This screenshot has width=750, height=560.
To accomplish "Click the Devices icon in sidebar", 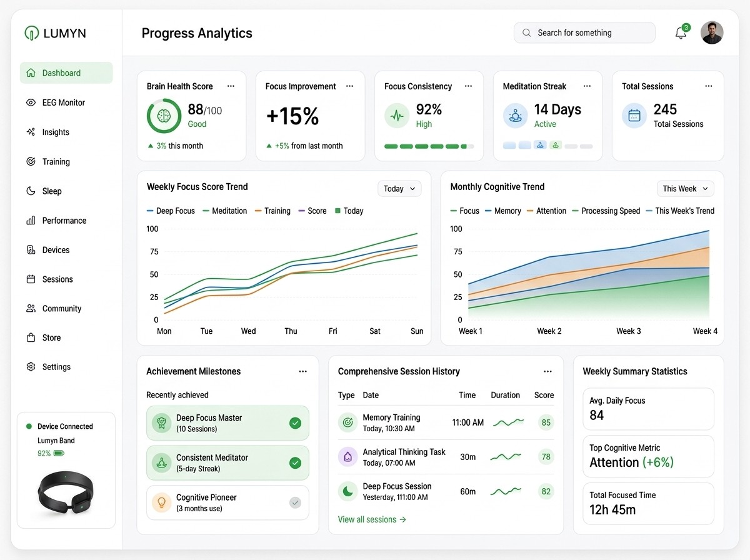I will click(x=31, y=250).
